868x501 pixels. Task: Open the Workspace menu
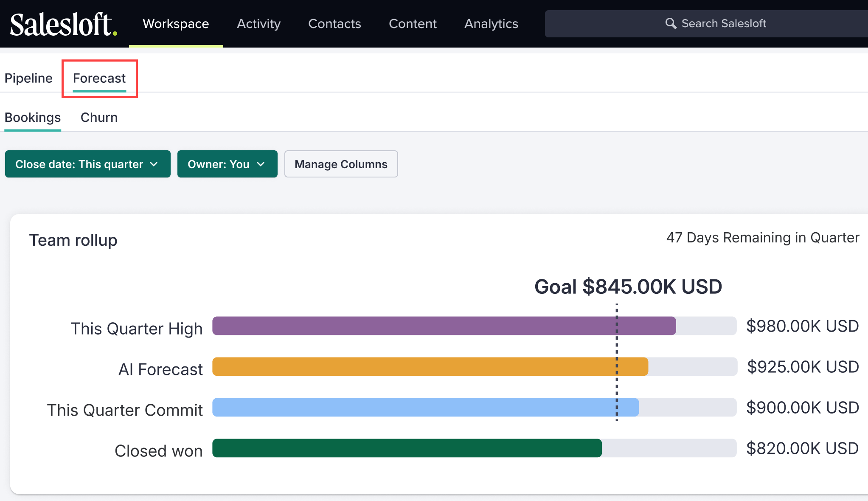176,24
